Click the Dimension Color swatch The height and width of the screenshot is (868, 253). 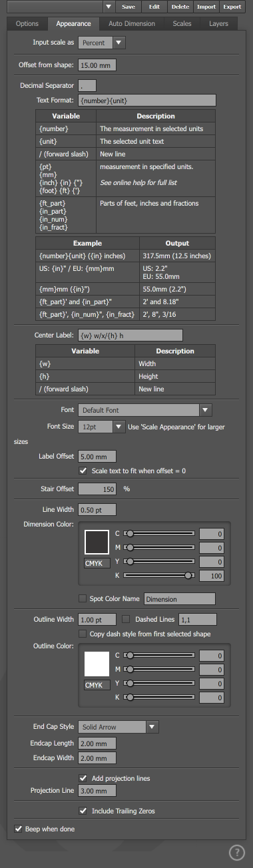pos(97,542)
